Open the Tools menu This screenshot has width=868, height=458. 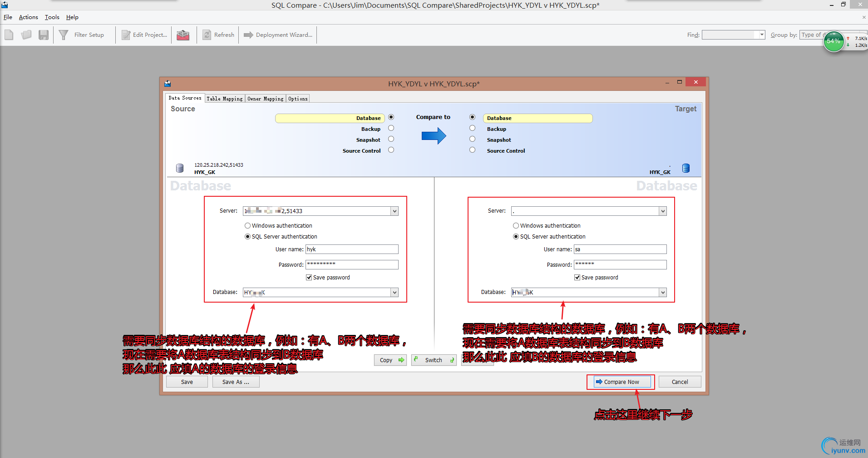(x=52, y=17)
